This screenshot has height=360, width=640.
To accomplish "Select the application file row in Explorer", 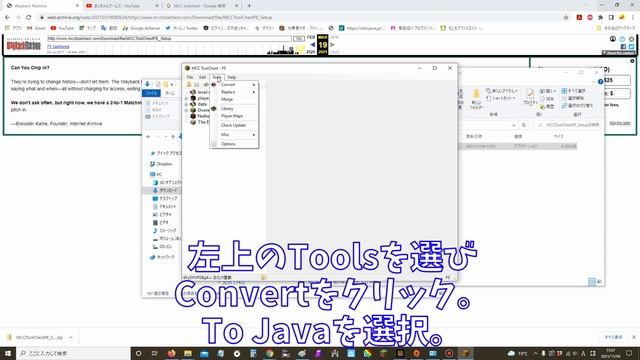I will (x=518, y=146).
